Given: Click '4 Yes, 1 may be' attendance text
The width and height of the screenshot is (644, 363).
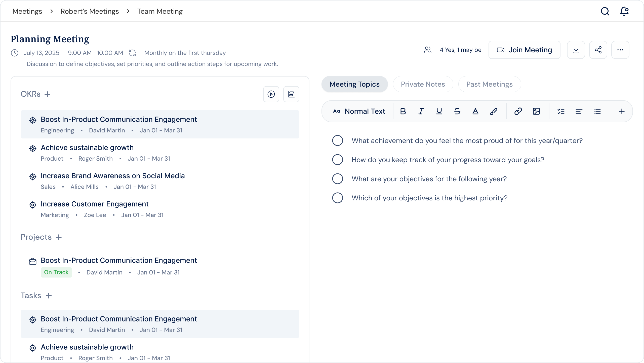Looking at the screenshot, I should (460, 50).
